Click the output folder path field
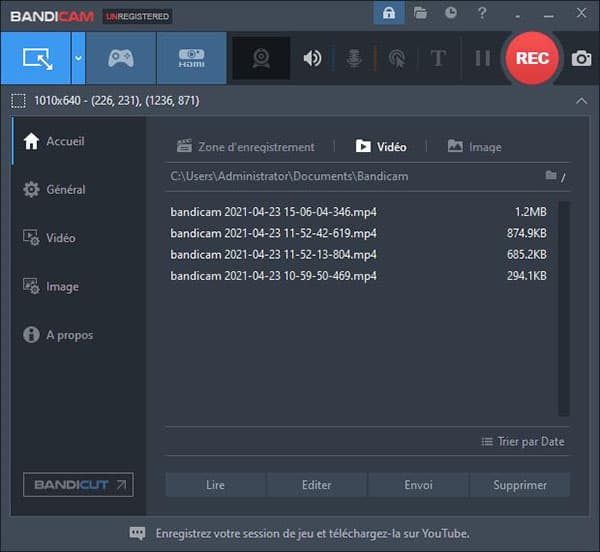This screenshot has width=600, height=552. coord(289,176)
